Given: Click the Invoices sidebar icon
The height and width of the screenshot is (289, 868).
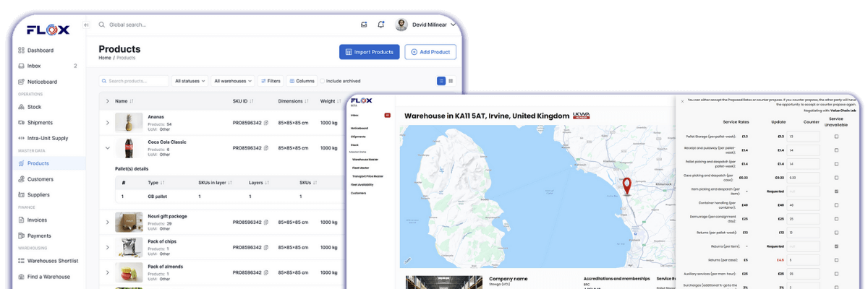Looking at the screenshot, I should point(21,220).
